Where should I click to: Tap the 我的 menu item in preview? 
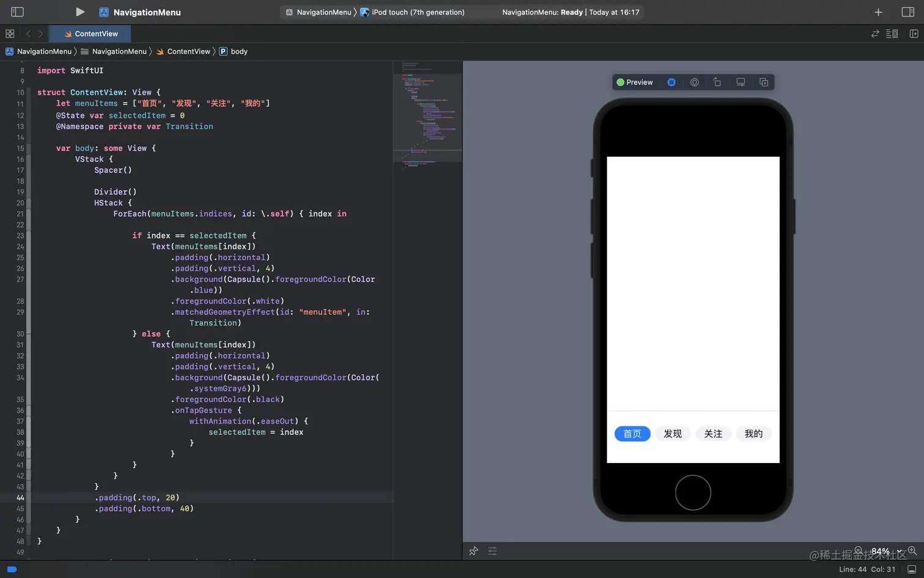click(x=754, y=434)
